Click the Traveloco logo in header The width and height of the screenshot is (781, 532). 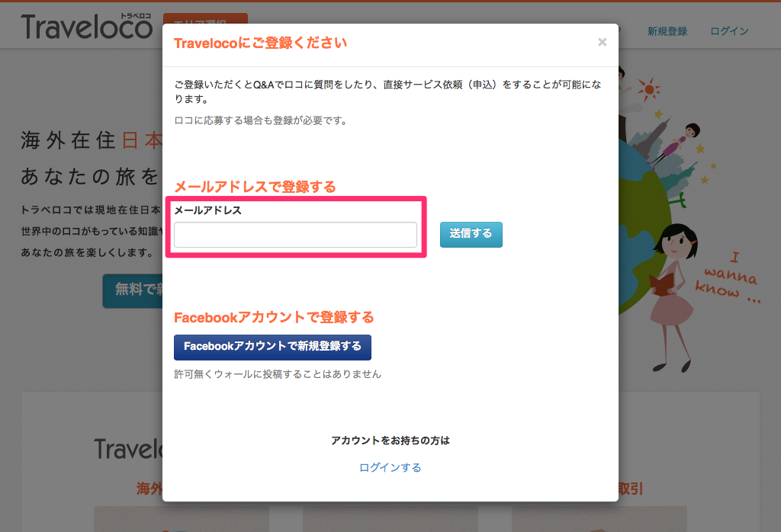point(87,27)
